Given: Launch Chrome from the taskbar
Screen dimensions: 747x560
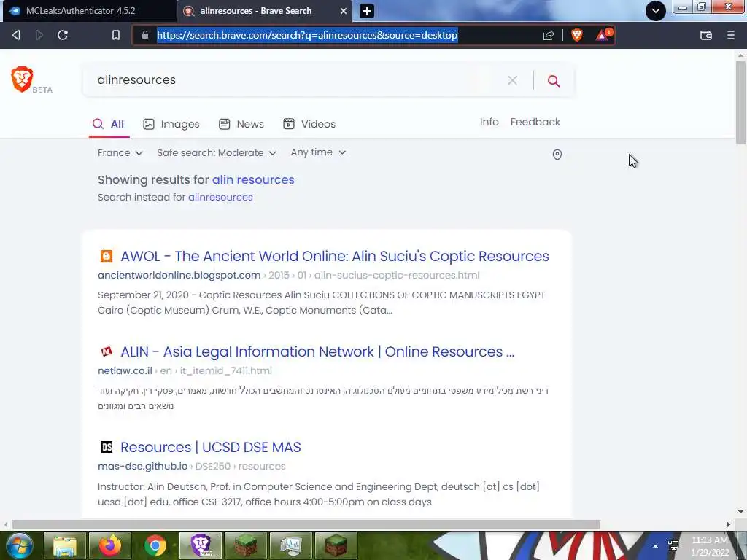Looking at the screenshot, I should tap(155, 545).
